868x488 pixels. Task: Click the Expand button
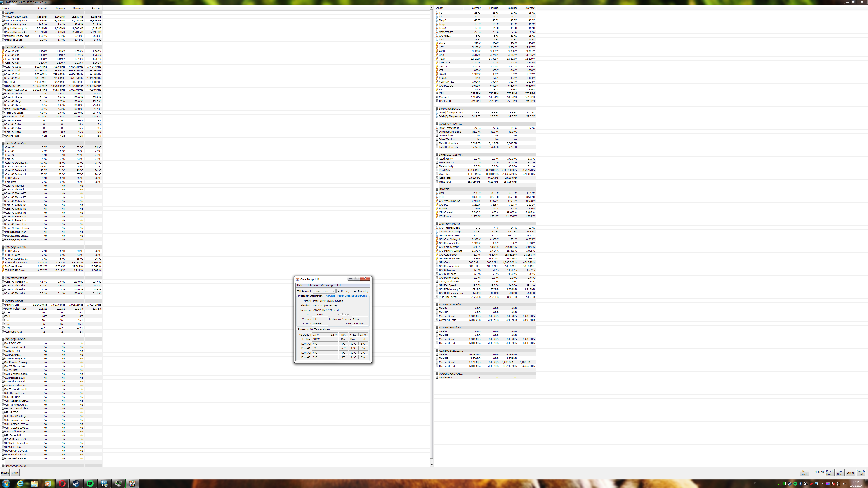(5, 472)
